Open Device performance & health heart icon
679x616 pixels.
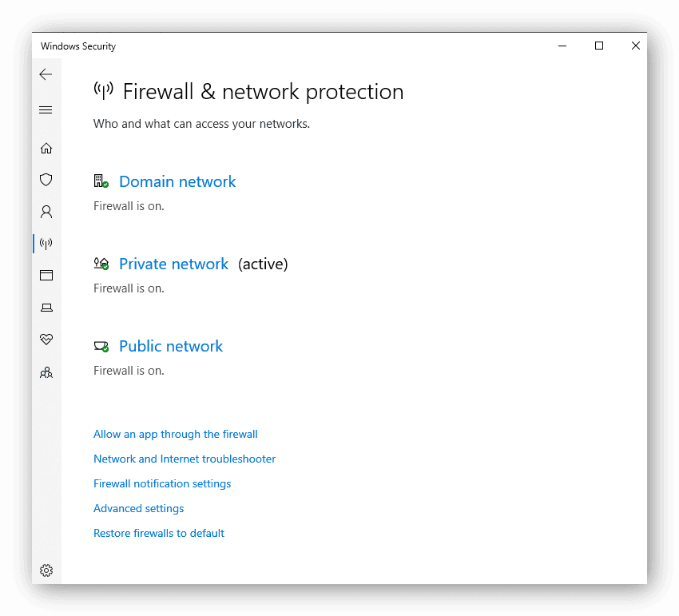tap(46, 339)
